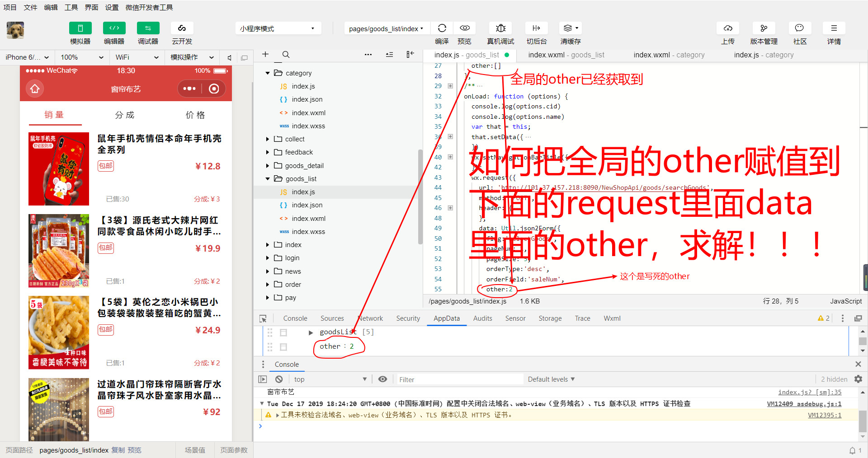
Task: Expand the goods_detail folder
Action: pyautogui.click(x=268, y=166)
